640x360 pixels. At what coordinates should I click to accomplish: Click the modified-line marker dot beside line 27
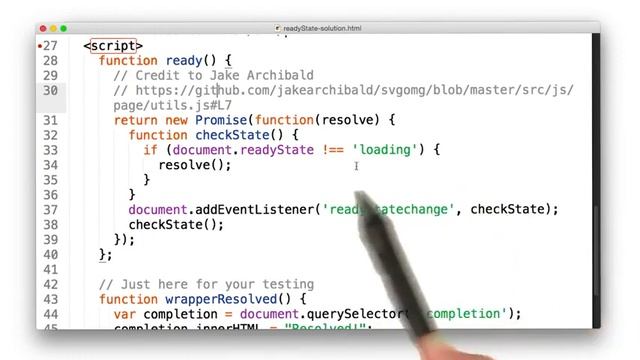pos(40,46)
